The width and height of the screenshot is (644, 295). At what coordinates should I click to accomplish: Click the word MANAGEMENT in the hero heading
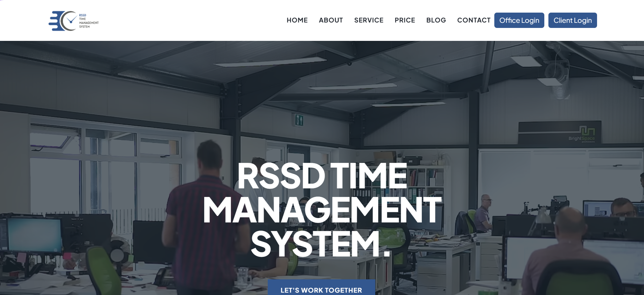point(322,210)
